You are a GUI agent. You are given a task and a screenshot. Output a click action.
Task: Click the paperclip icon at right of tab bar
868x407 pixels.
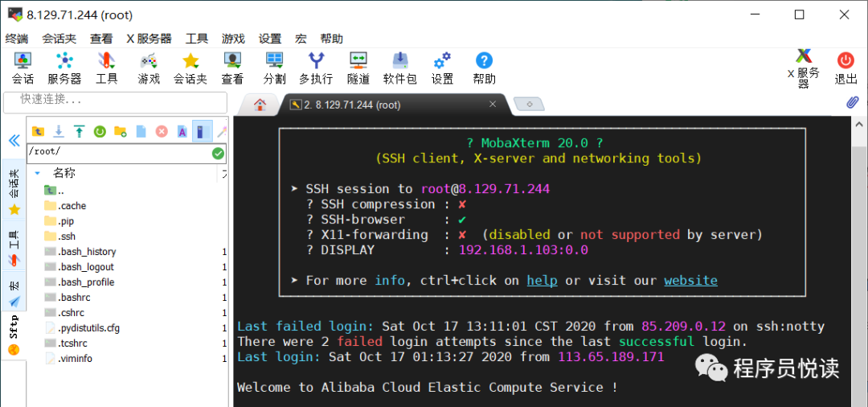pyautogui.click(x=853, y=102)
